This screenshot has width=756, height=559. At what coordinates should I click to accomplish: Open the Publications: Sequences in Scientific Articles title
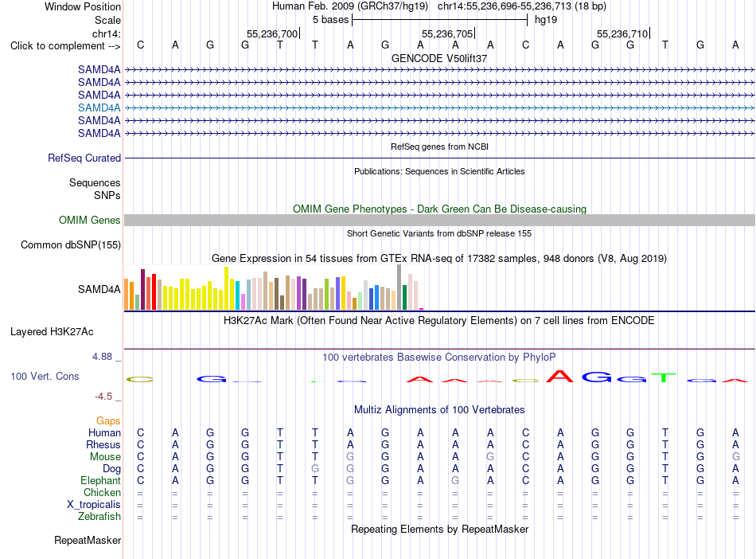439,171
